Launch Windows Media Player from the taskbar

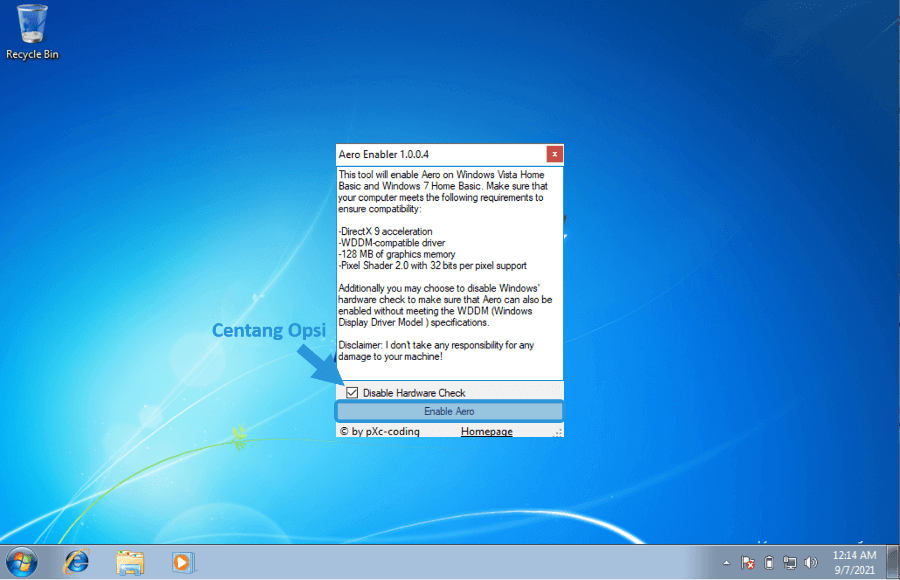tap(183, 562)
